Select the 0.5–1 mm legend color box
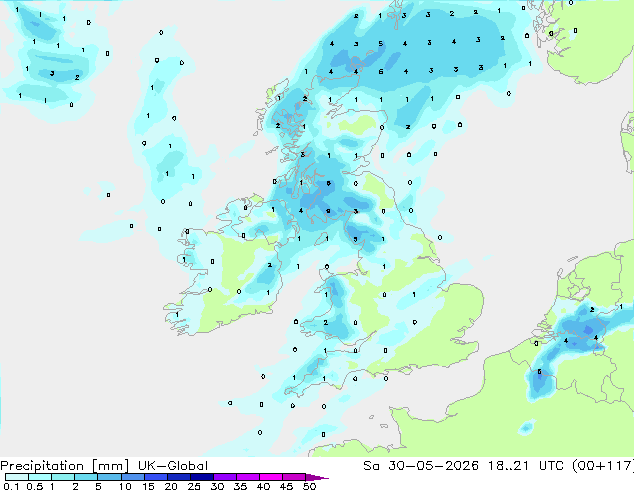Image resolution: width=634 pixels, height=490 pixels. pos(40,477)
